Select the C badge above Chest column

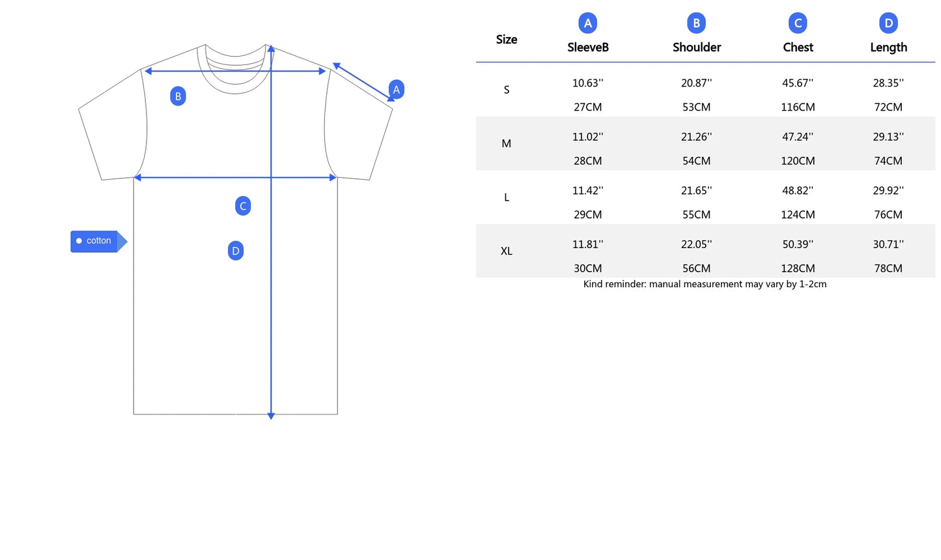(x=798, y=23)
